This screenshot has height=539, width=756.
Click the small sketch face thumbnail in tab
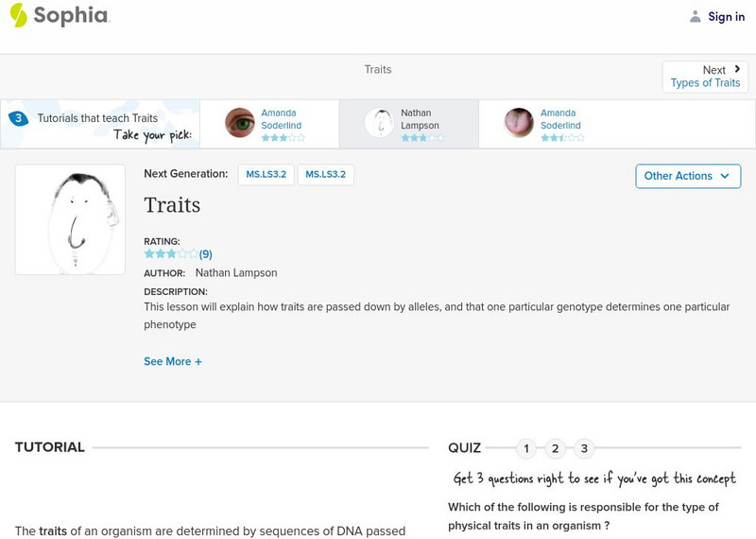380,123
